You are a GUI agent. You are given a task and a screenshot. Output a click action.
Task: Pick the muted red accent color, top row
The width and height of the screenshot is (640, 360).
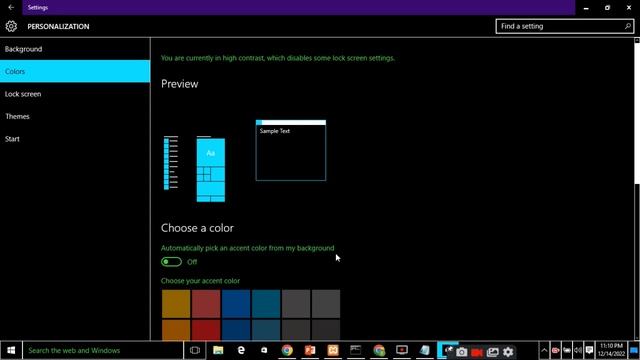[206, 304]
